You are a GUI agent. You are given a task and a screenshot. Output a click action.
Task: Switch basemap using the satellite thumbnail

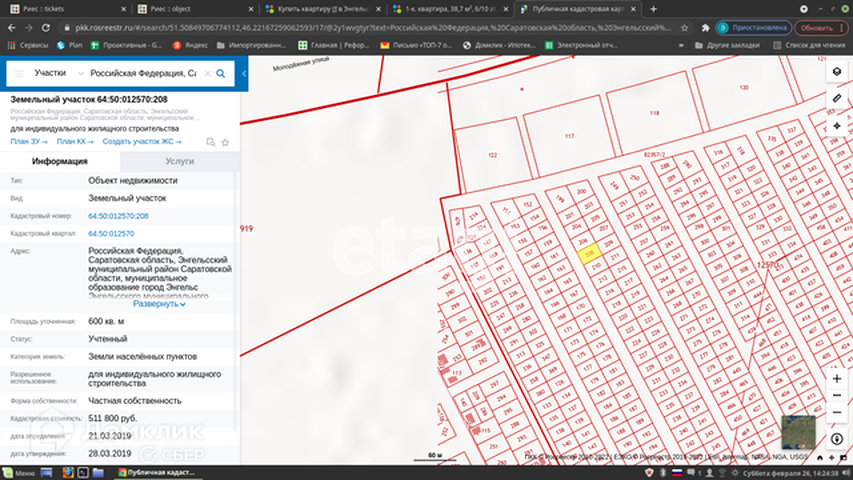pyautogui.click(x=798, y=432)
